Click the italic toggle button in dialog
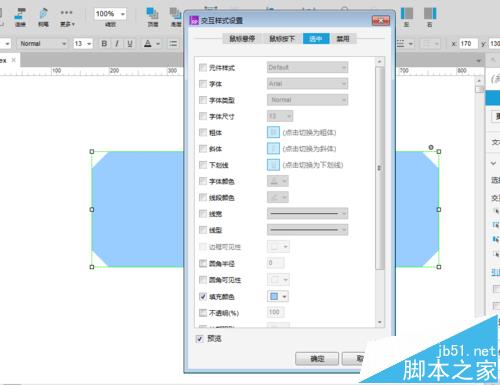 pos(273,148)
